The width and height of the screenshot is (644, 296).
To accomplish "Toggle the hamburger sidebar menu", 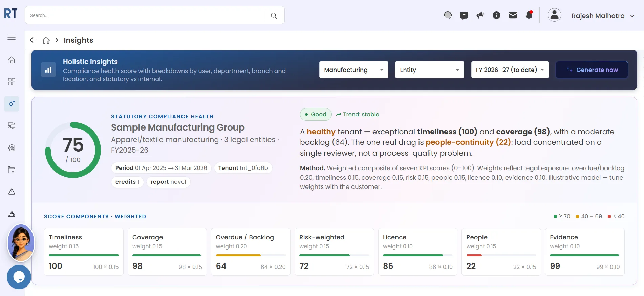I will click(x=12, y=37).
